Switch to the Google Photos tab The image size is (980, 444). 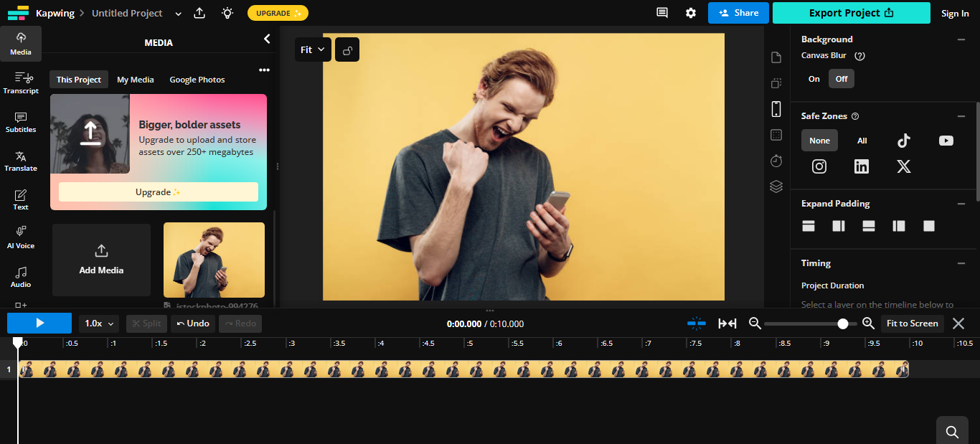[197, 79]
